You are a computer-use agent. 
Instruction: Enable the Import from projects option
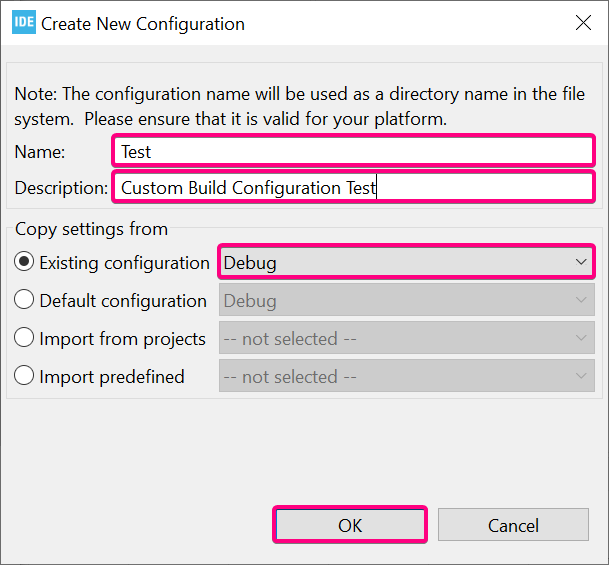coord(24,339)
